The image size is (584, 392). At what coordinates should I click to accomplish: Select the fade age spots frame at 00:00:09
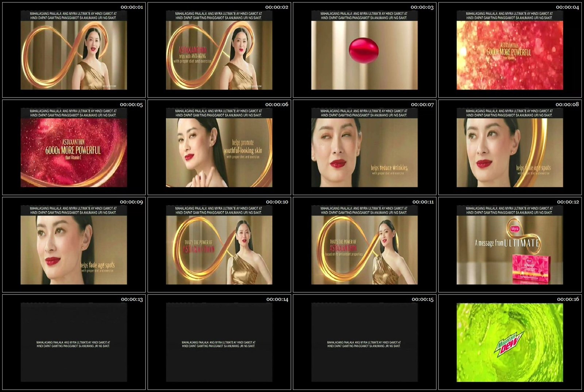coord(74,245)
